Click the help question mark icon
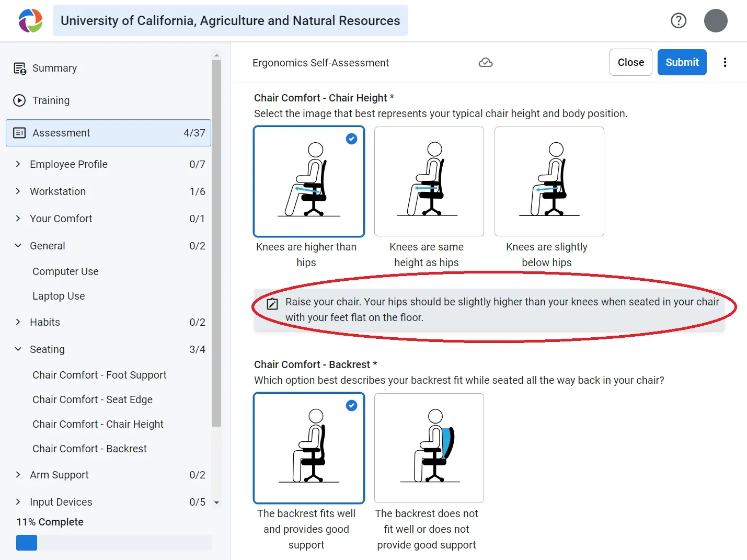Viewport: 747px width, 560px height. (x=678, y=20)
